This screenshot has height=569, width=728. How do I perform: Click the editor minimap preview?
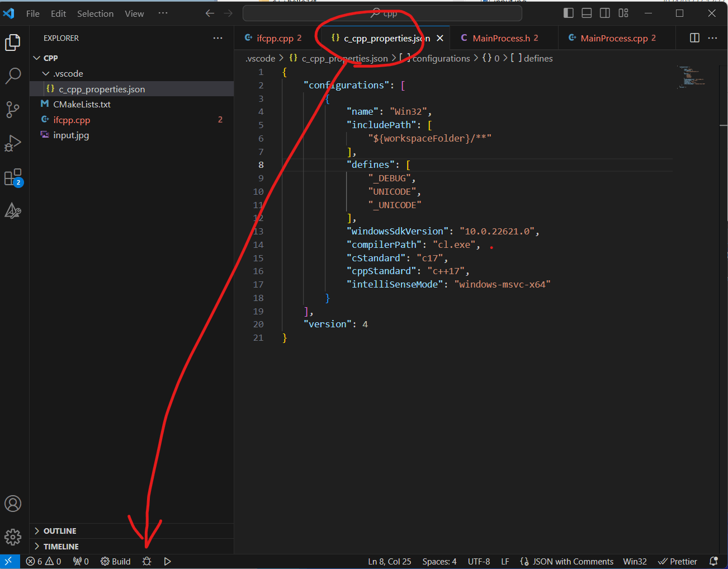692,77
